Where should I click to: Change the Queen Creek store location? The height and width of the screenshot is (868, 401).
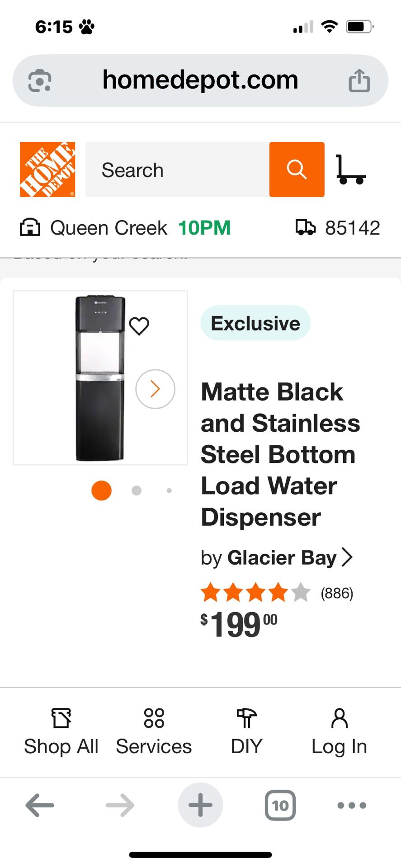coord(109,228)
